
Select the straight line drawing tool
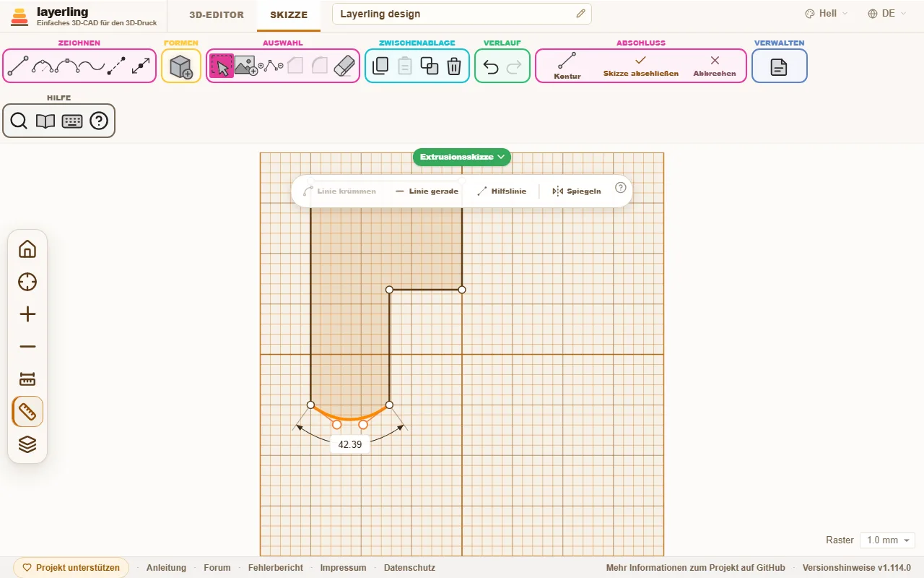(x=18, y=66)
